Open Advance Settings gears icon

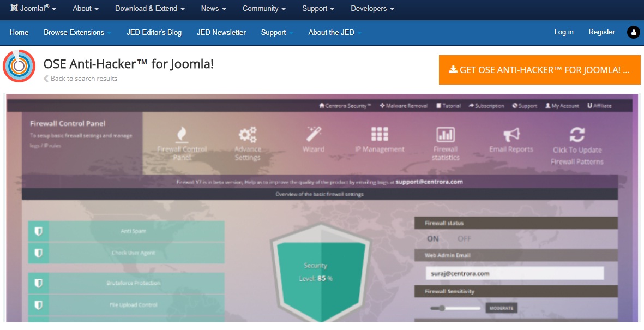pos(247,134)
